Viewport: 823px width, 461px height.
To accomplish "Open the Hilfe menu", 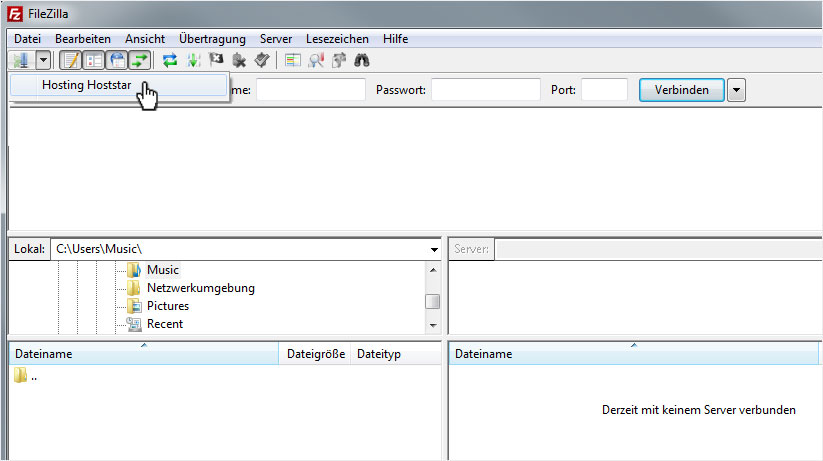I will (395, 39).
